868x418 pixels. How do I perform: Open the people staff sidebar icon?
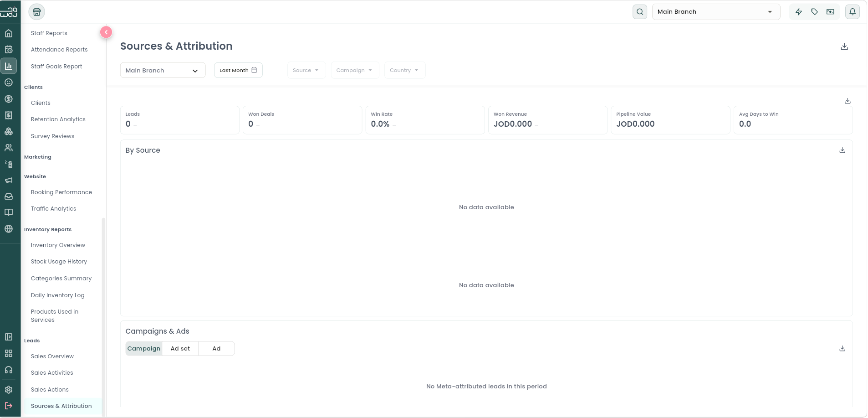(x=9, y=148)
